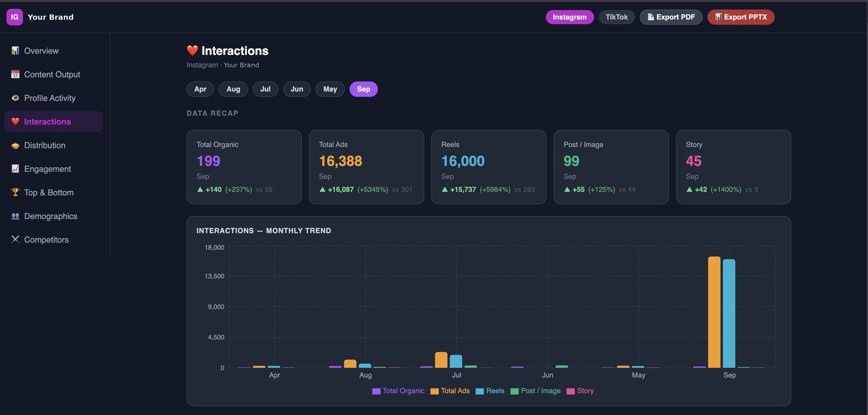
Task: Click the Story 45 card
Action: (x=733, y=167)
